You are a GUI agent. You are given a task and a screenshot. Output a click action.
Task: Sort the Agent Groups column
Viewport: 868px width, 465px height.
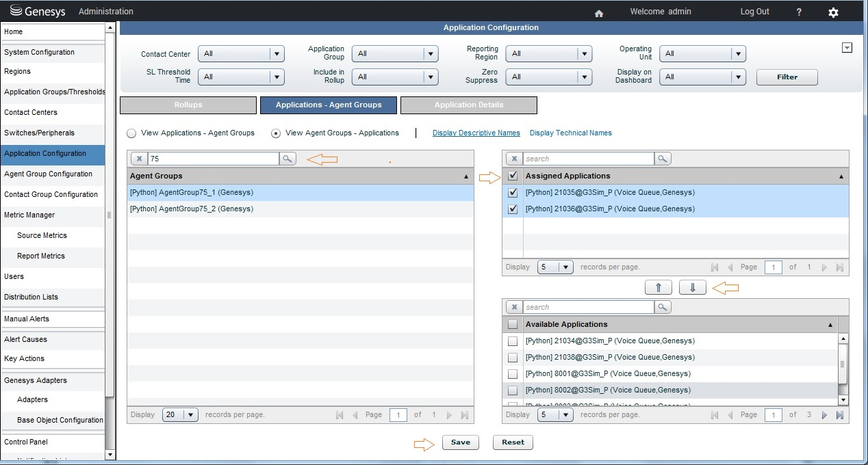point(301,176)
